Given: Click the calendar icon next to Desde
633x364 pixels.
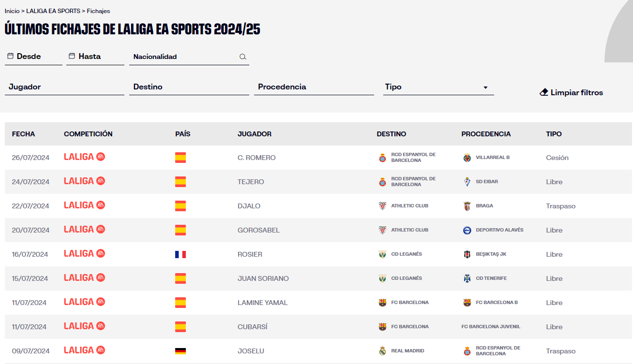Looking at the screenshot, I should [10, 56].
